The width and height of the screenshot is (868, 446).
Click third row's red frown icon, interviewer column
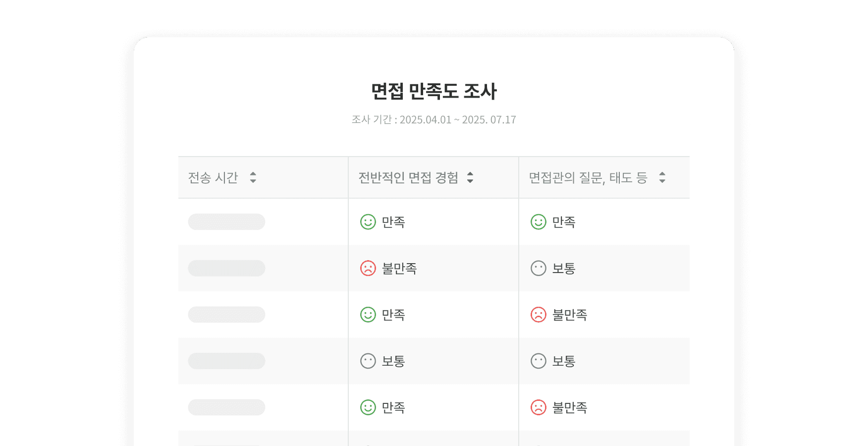(x=539, y=315)
